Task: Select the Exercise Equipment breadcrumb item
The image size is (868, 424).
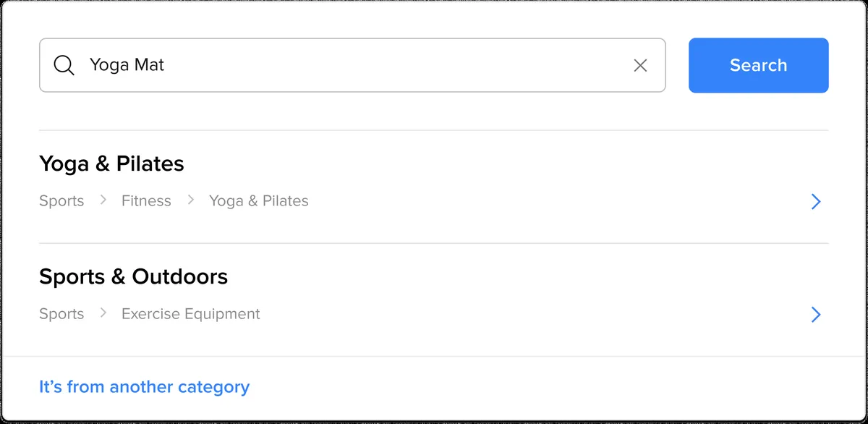Action: coord(191,314)
